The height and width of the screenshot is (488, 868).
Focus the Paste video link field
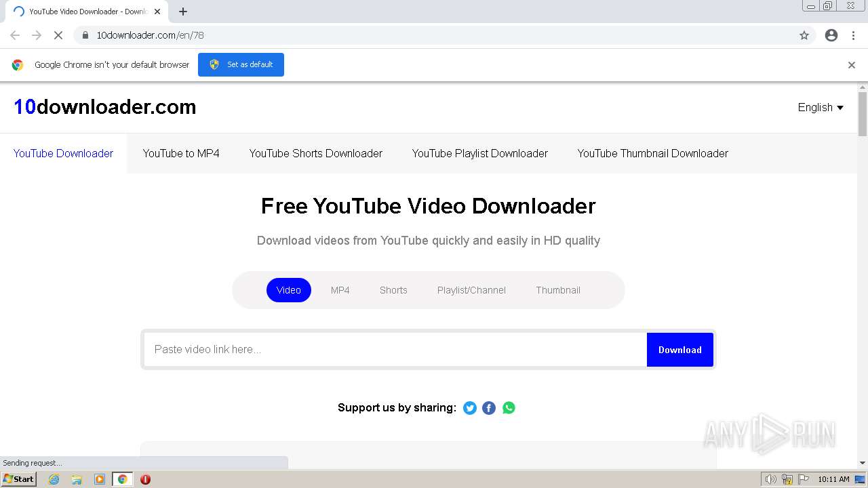tap(395, 350)
